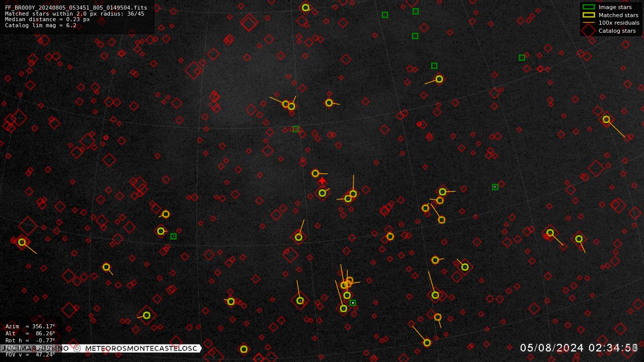Select the leftmost green image star square
644x362 pixels.
click(x=173, y=236)
